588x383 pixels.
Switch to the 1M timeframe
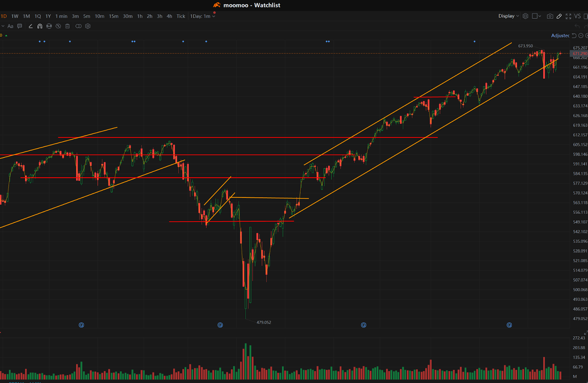(26, 16)
